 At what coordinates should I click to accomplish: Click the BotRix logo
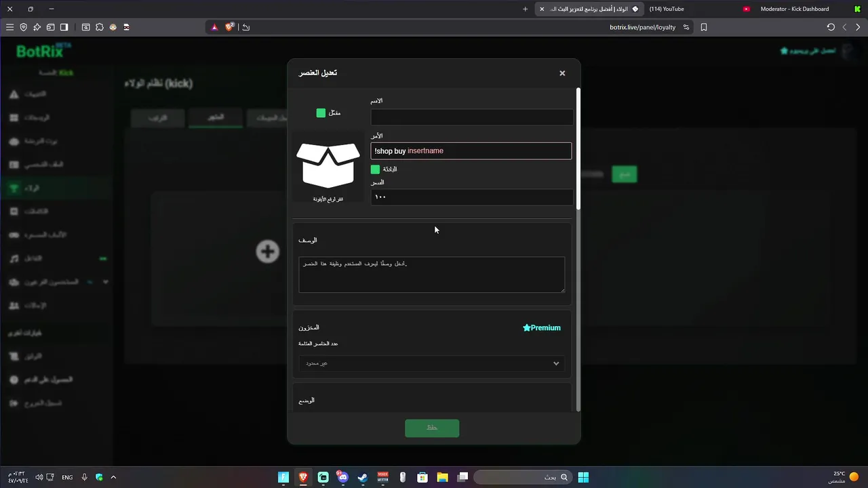44,51
